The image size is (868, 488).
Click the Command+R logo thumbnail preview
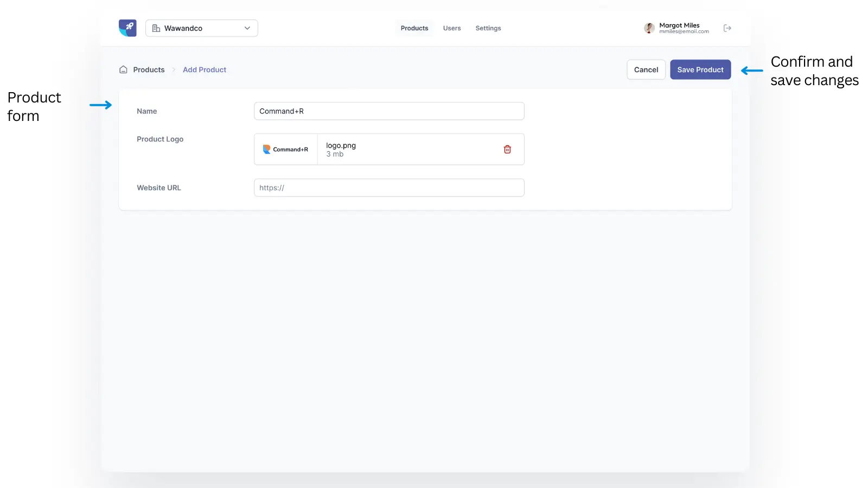(286, 149)
